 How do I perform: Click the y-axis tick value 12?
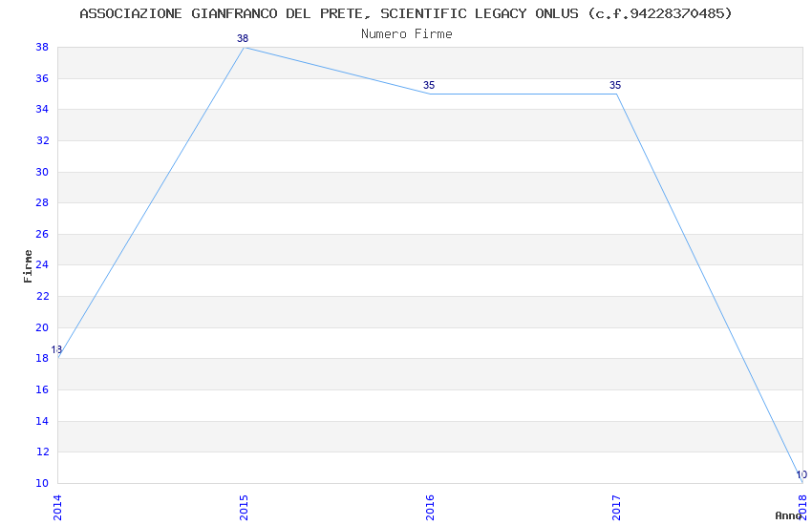point(42,452)
